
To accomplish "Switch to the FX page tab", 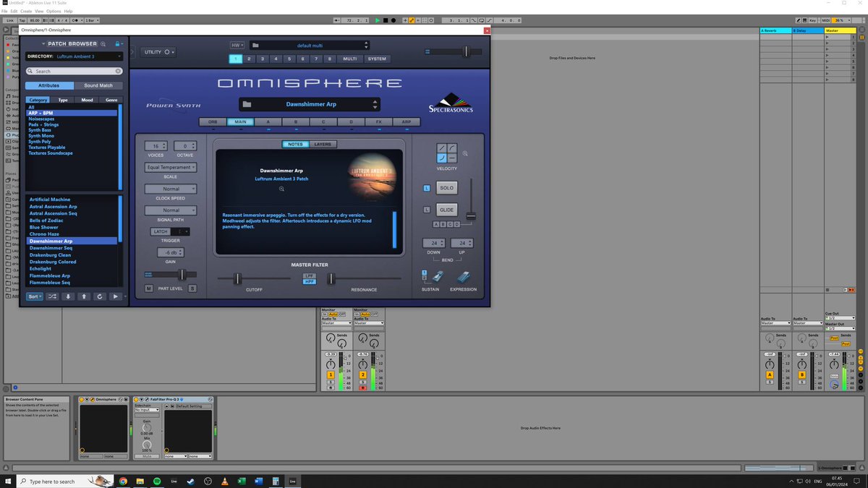I will click(378, 122).
